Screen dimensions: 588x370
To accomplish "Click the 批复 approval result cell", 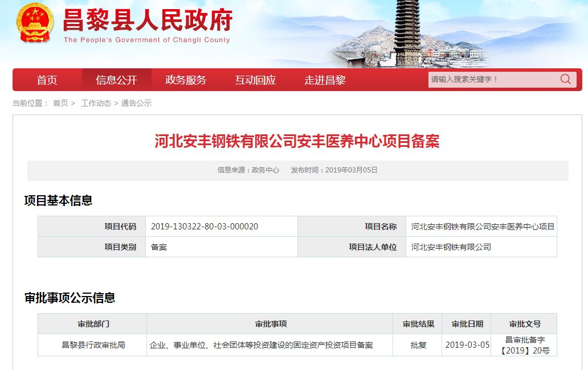I will coord(418,344).
